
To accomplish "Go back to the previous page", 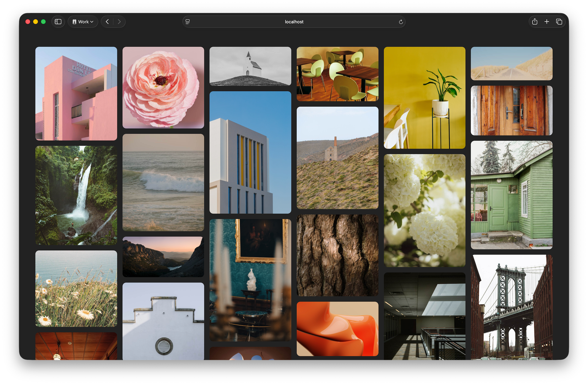I will (107, 21).
